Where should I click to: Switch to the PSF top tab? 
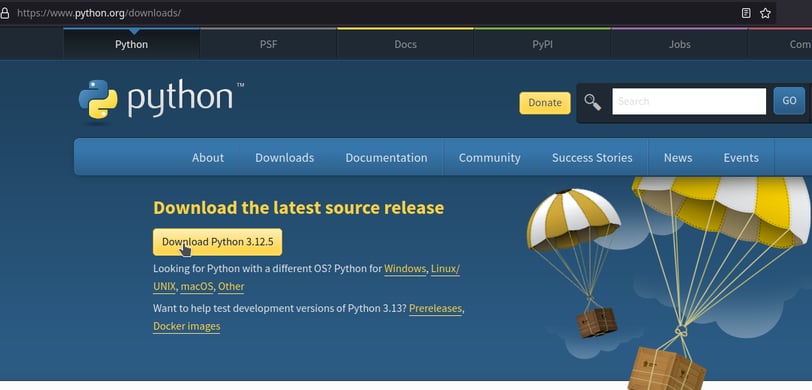click(268, 44)
